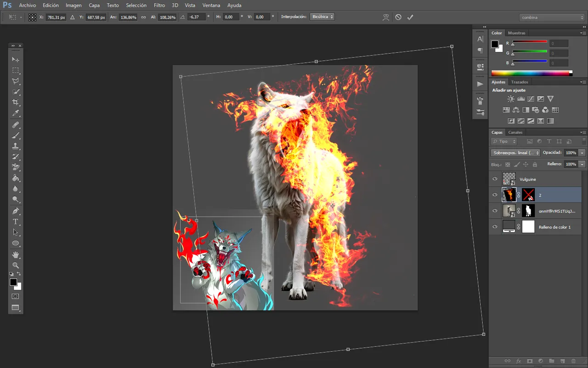588x368 pixels.
Task: Open the Interpolación Bicúbica dropdown
Action: pyautogui.click(x=322, y=17)
